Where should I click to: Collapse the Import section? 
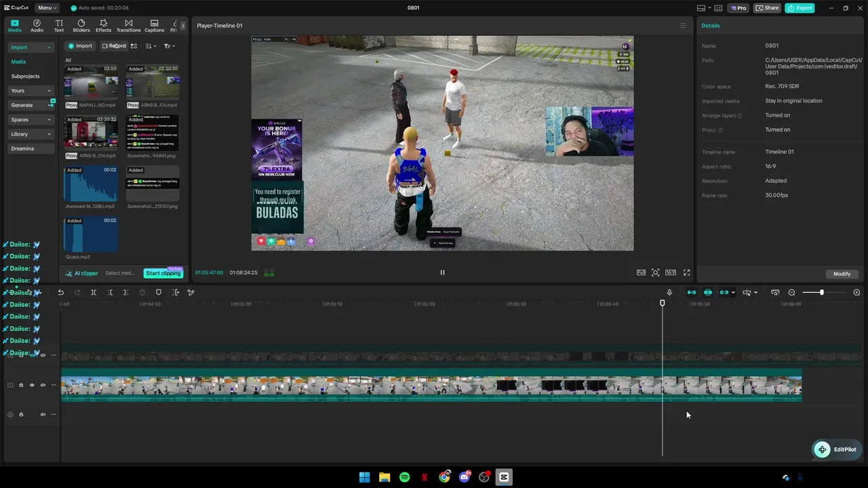(49, 47)
